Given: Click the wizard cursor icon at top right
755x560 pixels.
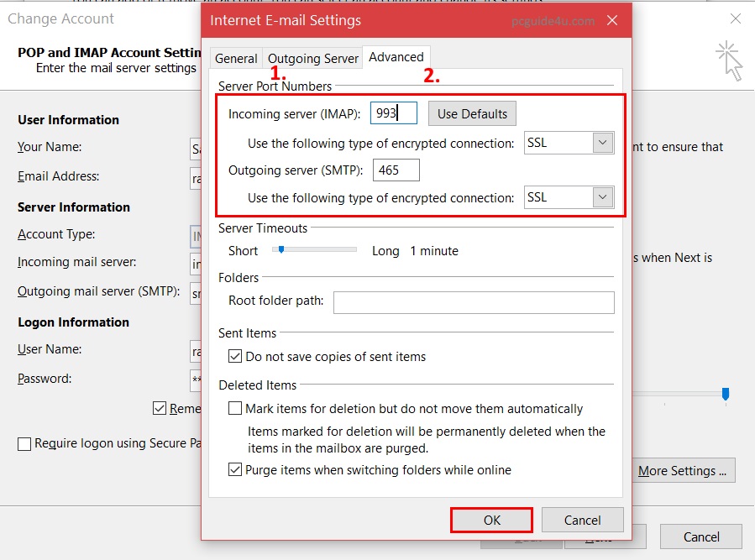Looking at the screenshot, I should 729,61.
